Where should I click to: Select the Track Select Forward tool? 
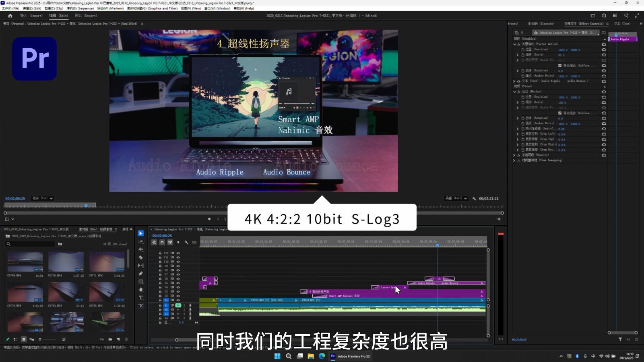tap(141, 241)
